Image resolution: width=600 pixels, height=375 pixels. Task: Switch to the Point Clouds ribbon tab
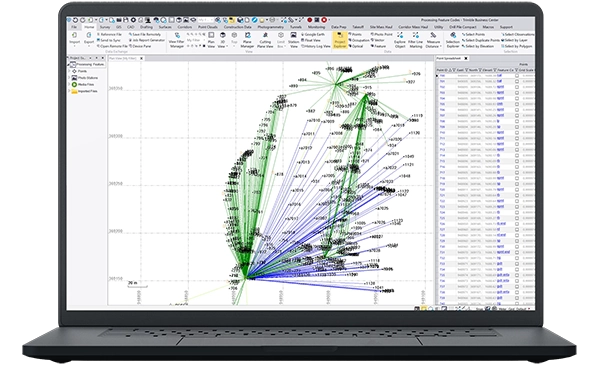tap(207, 27)
